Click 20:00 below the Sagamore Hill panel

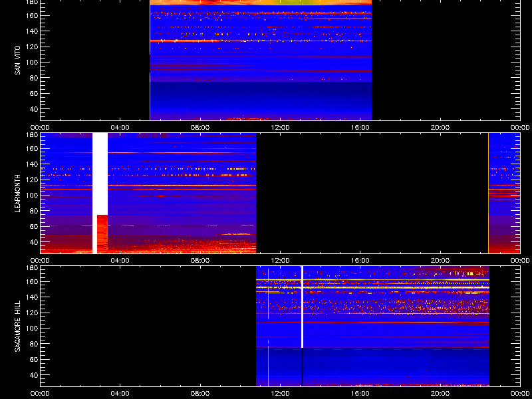click(440, 394)
